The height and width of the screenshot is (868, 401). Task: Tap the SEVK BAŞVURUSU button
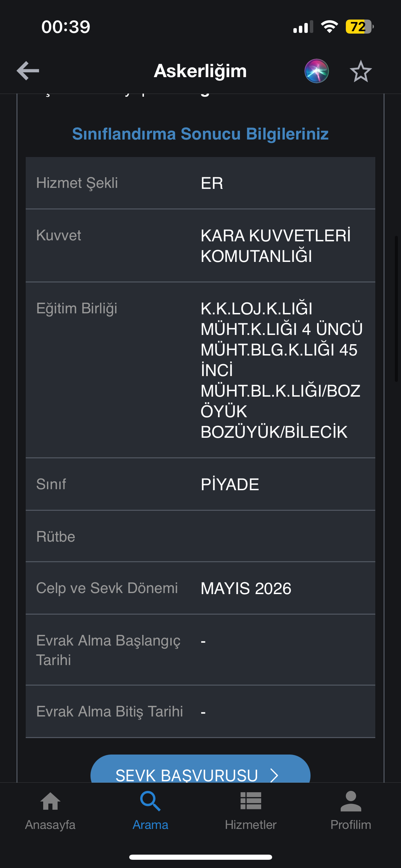tap(200, 769)
